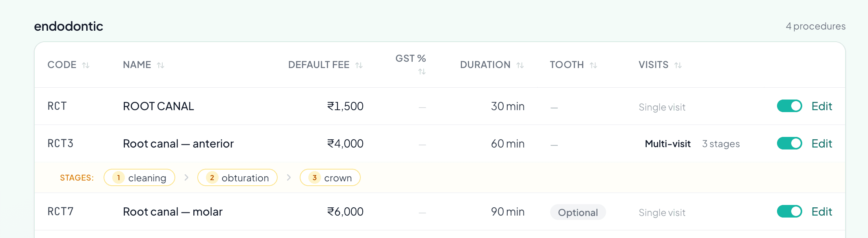Click the Optional tooth badge for RCT7
This screenshot has height=238, width=868.
(578, 212)
